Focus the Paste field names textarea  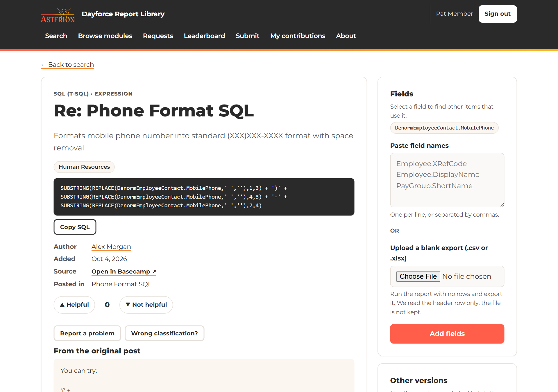coord(447,180)
